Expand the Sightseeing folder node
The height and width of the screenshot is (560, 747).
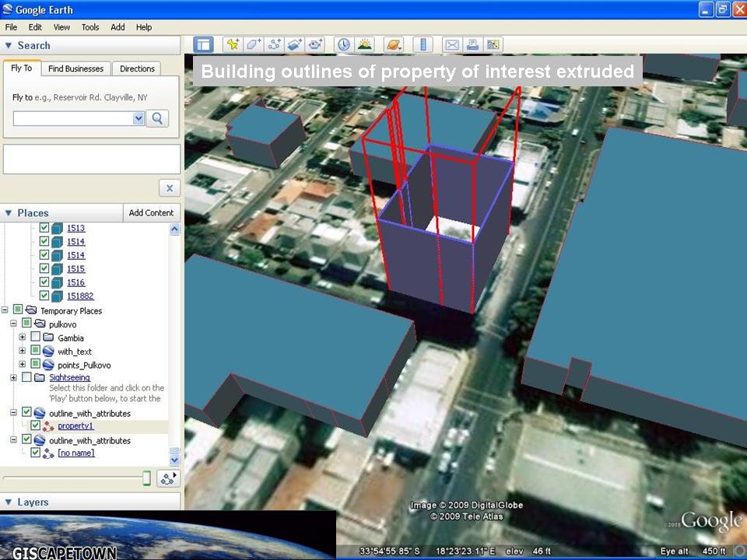coord(13,378)
